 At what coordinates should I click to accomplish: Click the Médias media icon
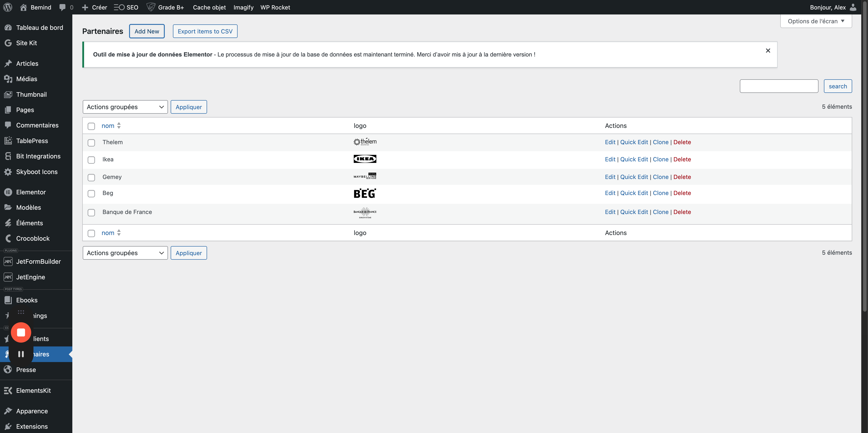[x=8, y=79]
